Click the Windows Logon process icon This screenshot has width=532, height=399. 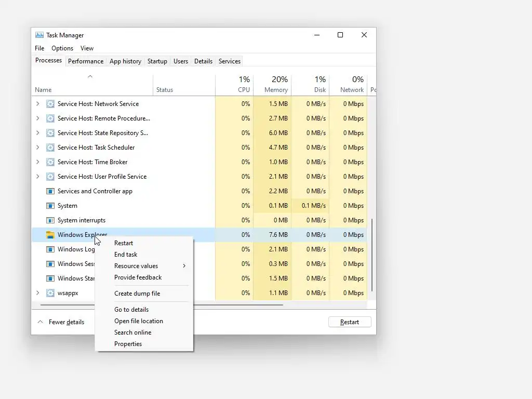pyautogui.click(x=50, y=249)
